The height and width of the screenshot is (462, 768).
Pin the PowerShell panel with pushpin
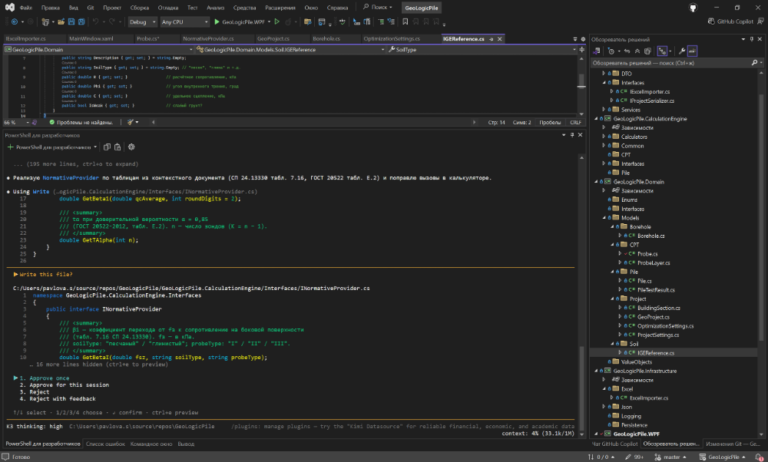point(572,135)
